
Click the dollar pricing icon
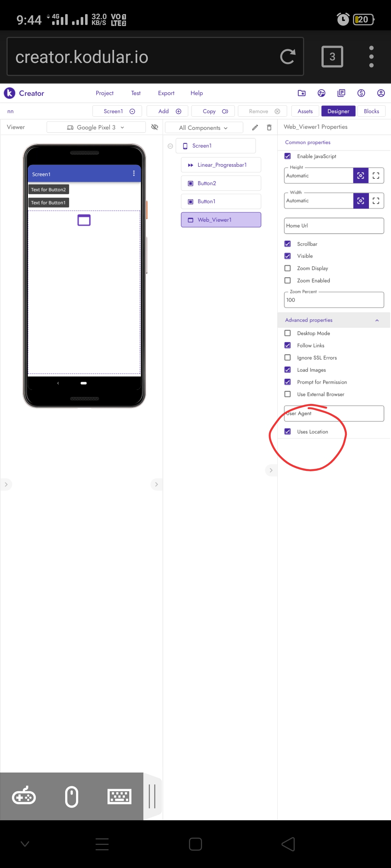(361, 93)
